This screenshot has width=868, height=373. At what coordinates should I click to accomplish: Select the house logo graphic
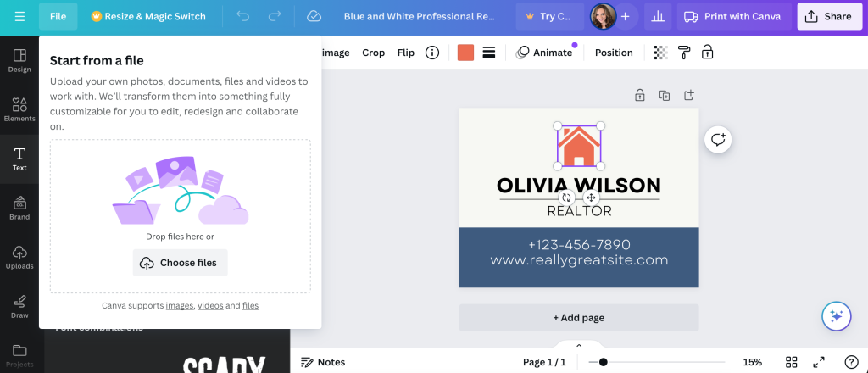click(579, 146)
